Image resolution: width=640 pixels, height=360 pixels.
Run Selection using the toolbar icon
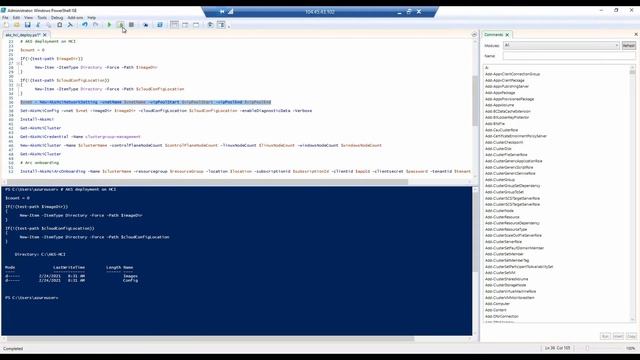[120, 25]
